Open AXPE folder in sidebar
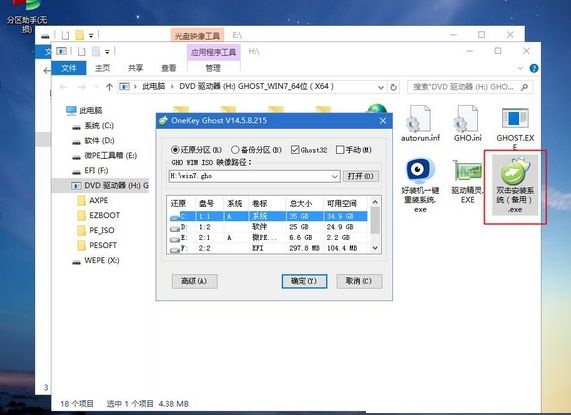This screenshot has width=571, height=415. [x=93, y=200]
